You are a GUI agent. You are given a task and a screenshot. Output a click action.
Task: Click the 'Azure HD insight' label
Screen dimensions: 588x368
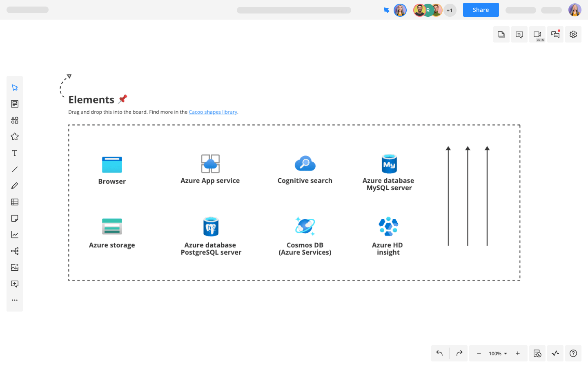(388, 249)
